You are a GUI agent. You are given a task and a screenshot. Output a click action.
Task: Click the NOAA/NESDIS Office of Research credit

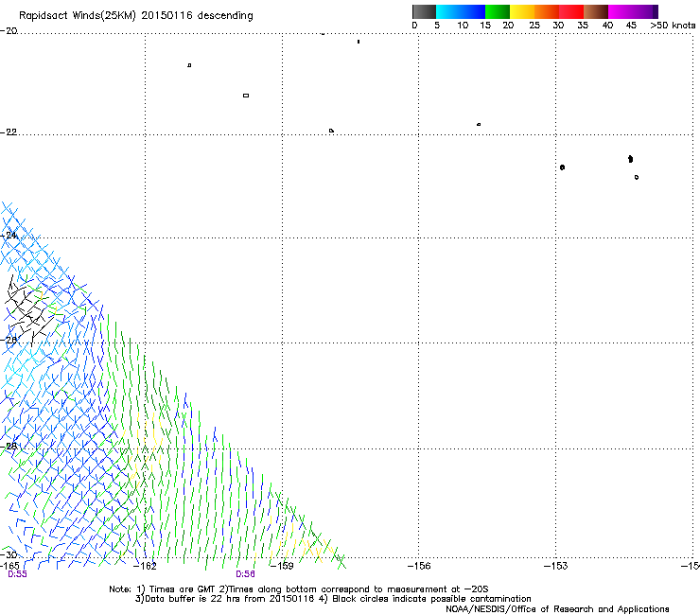pos(557,609)
